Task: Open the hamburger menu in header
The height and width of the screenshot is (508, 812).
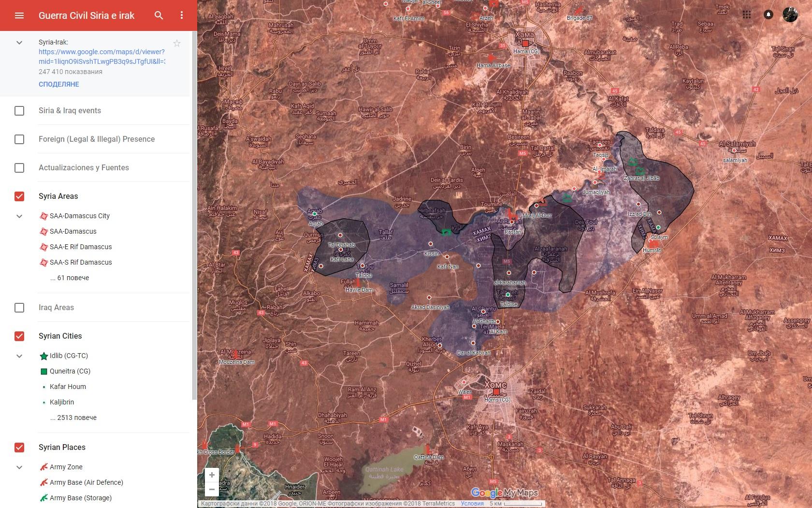Action: click(x=19, y=15)
